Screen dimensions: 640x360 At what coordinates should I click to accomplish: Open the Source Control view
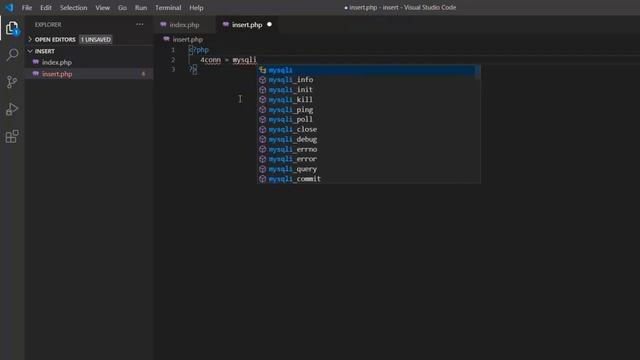click(12, 82)
